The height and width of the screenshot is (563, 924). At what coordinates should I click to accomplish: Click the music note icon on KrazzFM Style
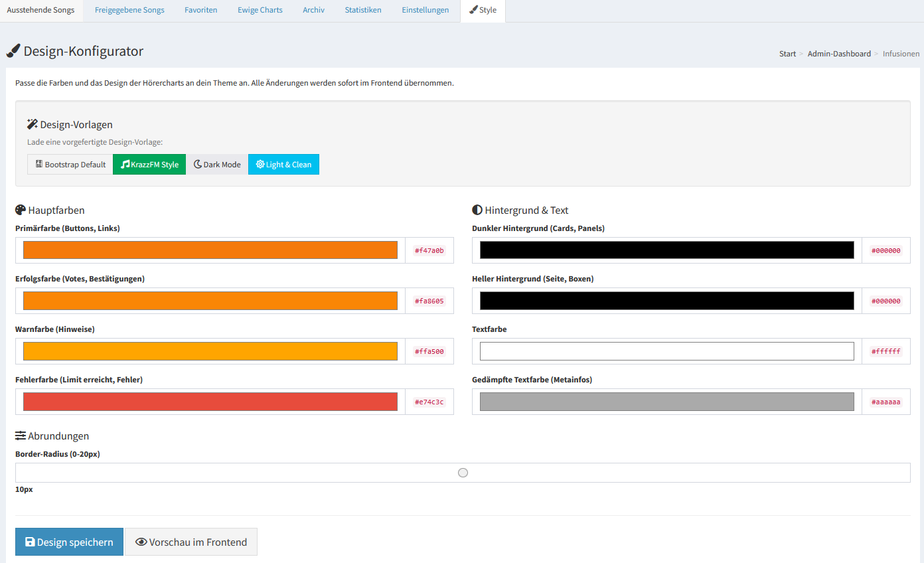tap(125, 165)
